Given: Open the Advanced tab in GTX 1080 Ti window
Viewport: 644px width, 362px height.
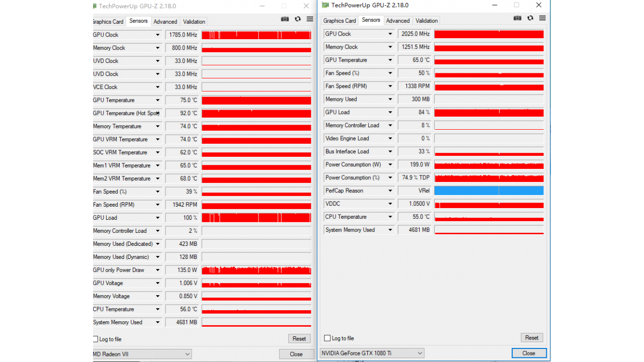Looking at the screenshot, I should (x=397, y=21).
